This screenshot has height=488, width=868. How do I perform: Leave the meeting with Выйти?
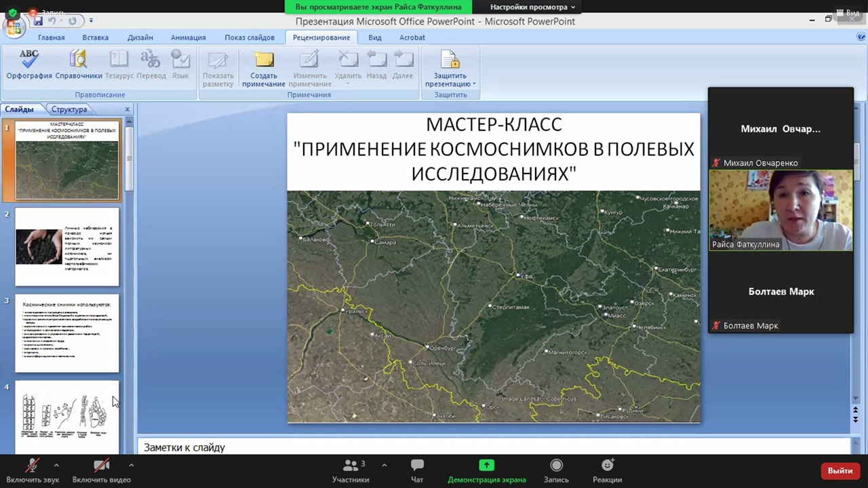840,470
